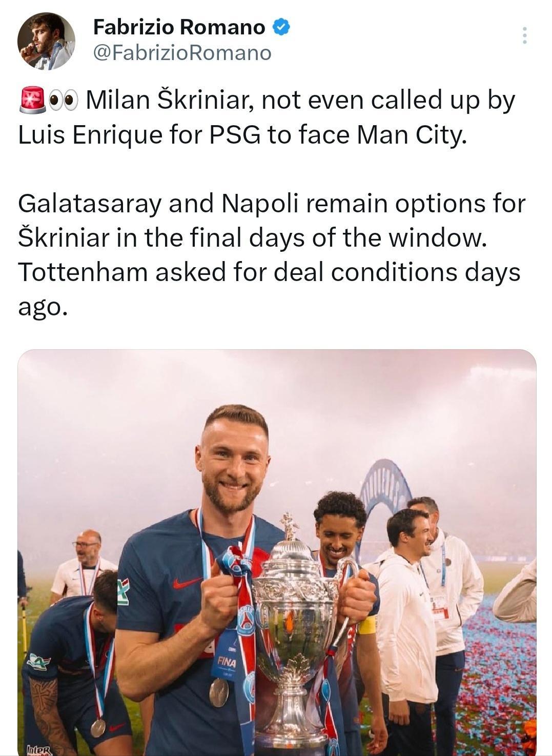Click the Inter logo watermark on photo
Viewport: 552px width, 756px height.
point(39,749)
